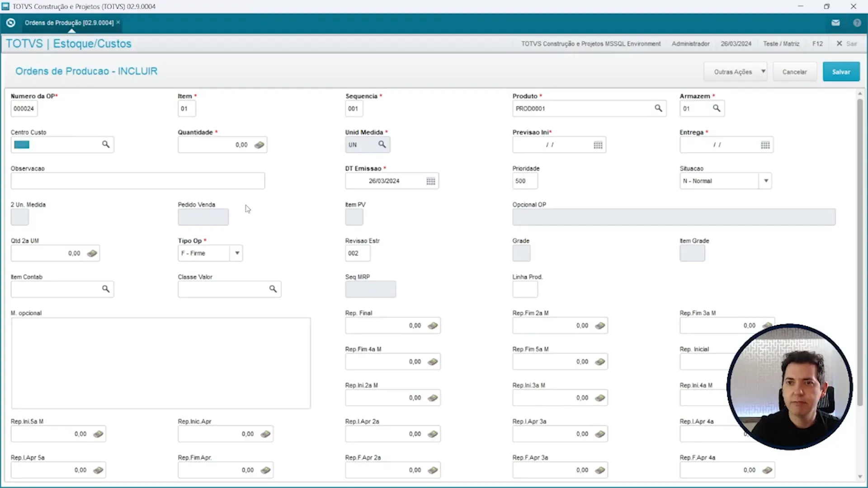Click the Salvar button
This screenshot has width=868, height=488.
point(841,71)
